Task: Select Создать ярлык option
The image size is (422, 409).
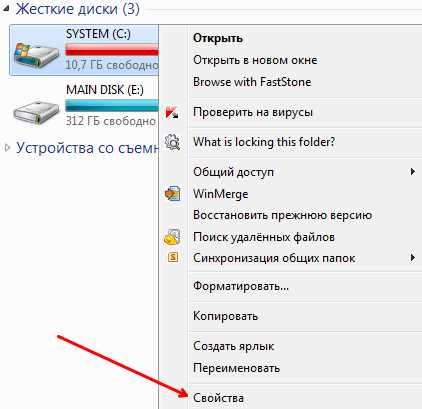Action: coord(233,346)
